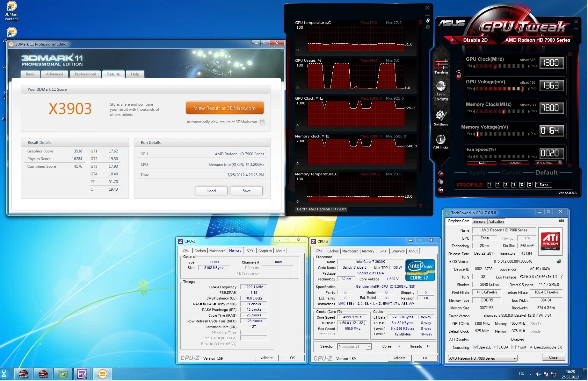Select profile 1 in GPU Tweak
The height and width of the screenshot is (381, 588).
pos(490,185)
